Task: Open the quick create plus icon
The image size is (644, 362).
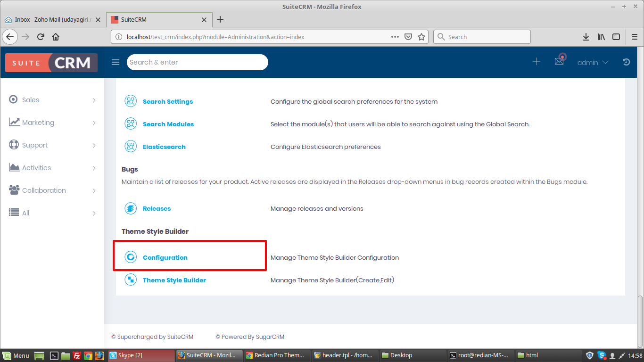Action: (537, 62)
